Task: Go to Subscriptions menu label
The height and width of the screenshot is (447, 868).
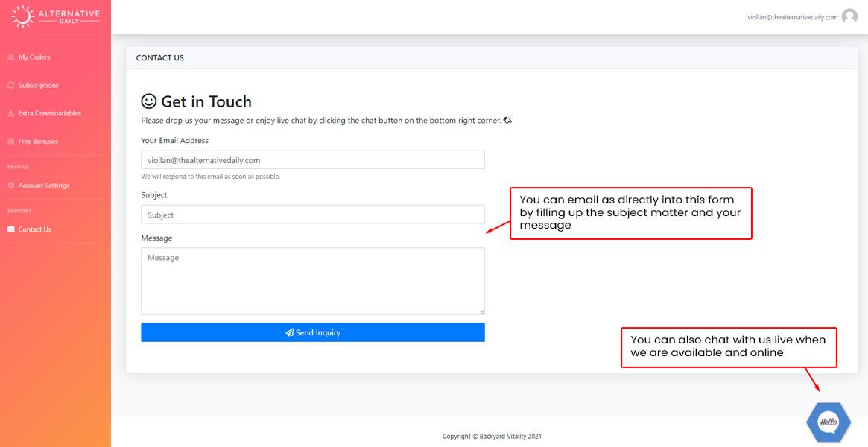Action: pyautogui.click(x=39, y=86)
